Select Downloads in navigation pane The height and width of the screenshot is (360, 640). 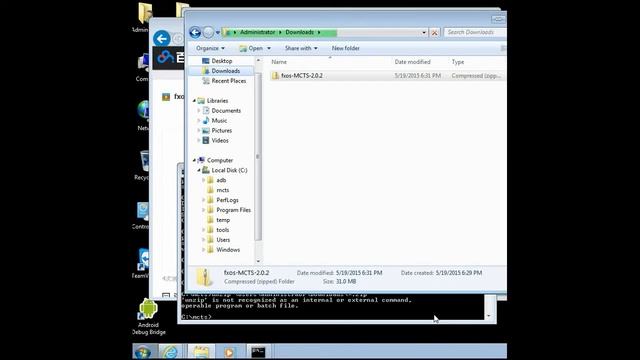click(225, 71)
